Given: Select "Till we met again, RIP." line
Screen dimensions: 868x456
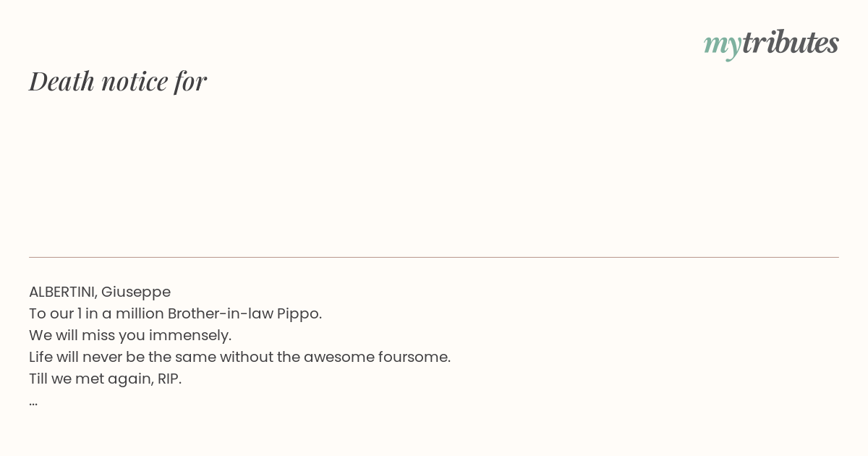Looking at the screenshot, I should [x=105, y=379].
